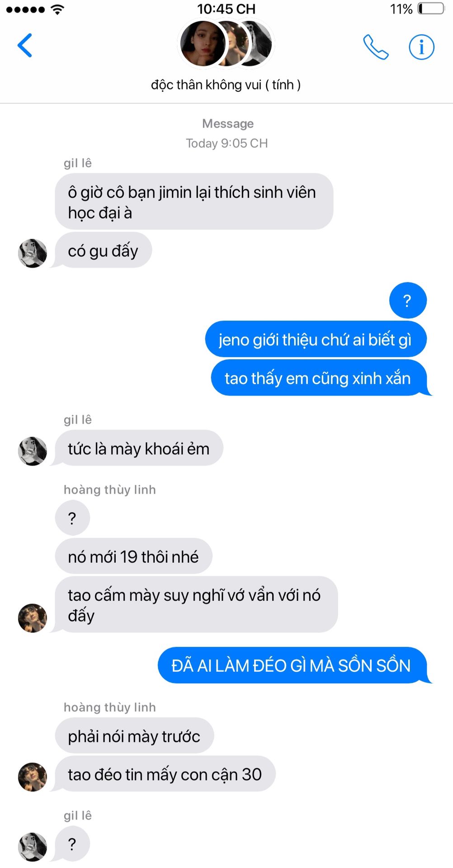Tap gil lê avatar beside tức là mày khoái ẻm

click(33, 451)
